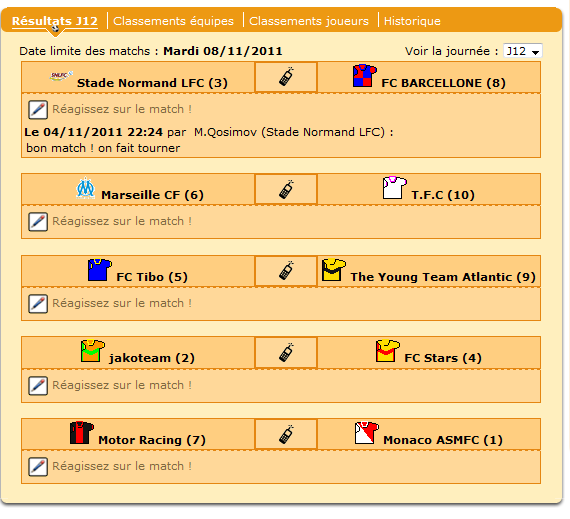Open the Voir la journée J12 dropdown
This screenshot has width=570, height=519.
[x=523, y=51]
